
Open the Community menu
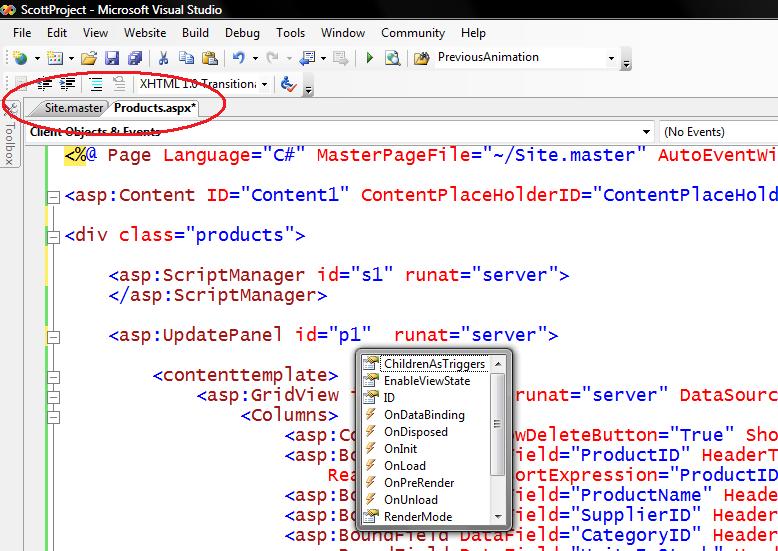pyautogui.click(x=413, y=33)
